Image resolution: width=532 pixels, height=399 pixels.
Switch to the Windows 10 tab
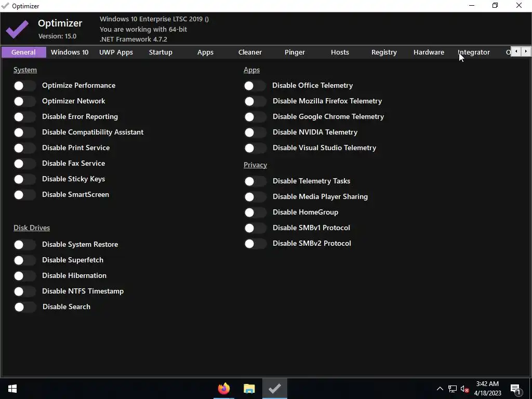tap(70, 52)
